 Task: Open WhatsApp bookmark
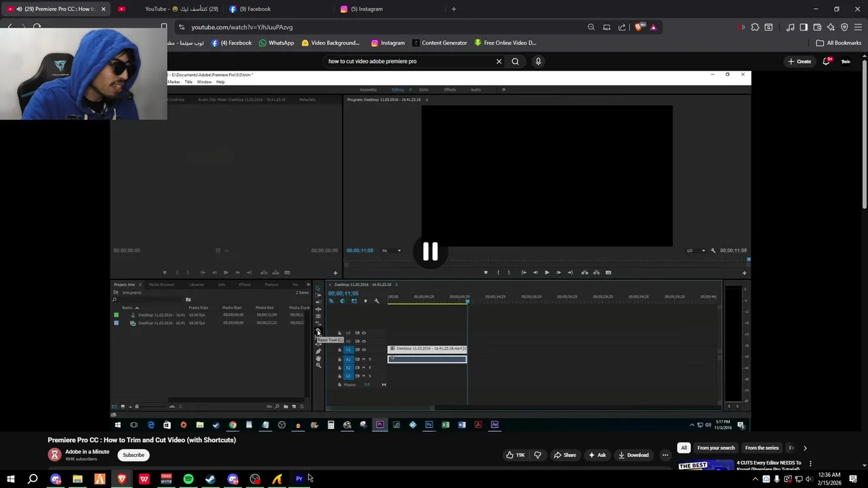277,43
